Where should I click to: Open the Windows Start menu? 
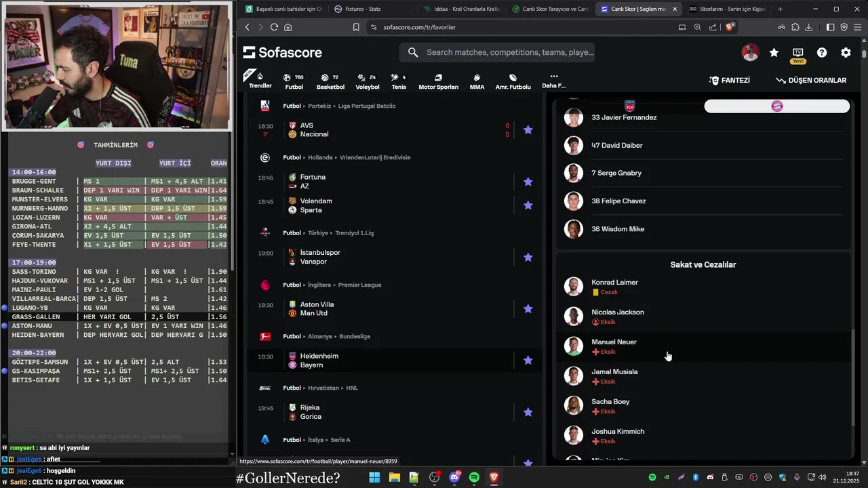[x=374, y=478]
